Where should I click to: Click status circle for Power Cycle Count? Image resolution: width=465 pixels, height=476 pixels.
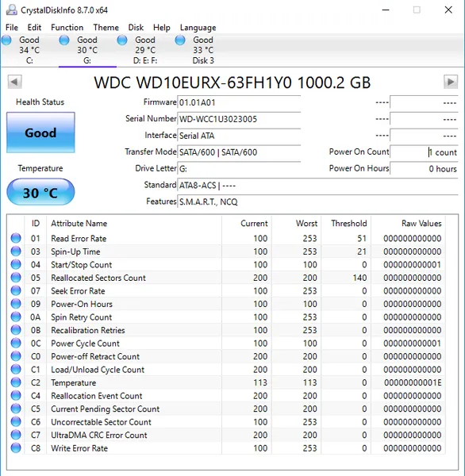[x=16, y=343]
